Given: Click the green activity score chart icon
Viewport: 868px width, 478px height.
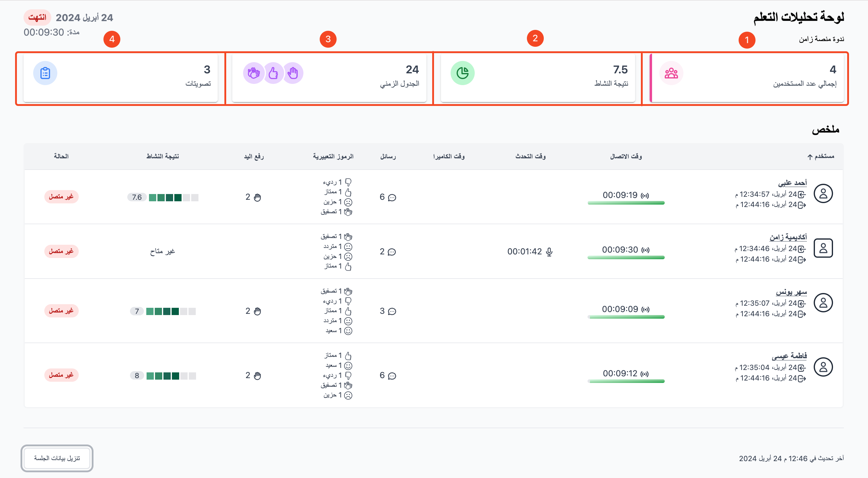Looking at the screenshot, I should 462,73.
